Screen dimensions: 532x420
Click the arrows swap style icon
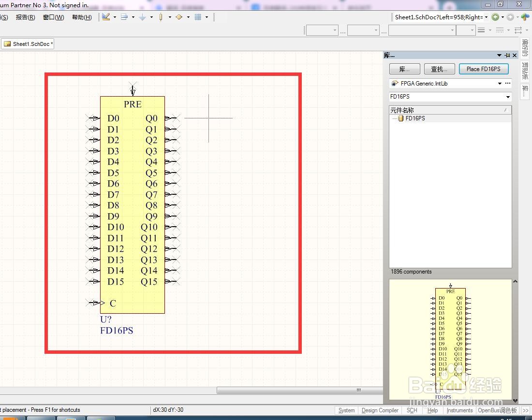518,30
